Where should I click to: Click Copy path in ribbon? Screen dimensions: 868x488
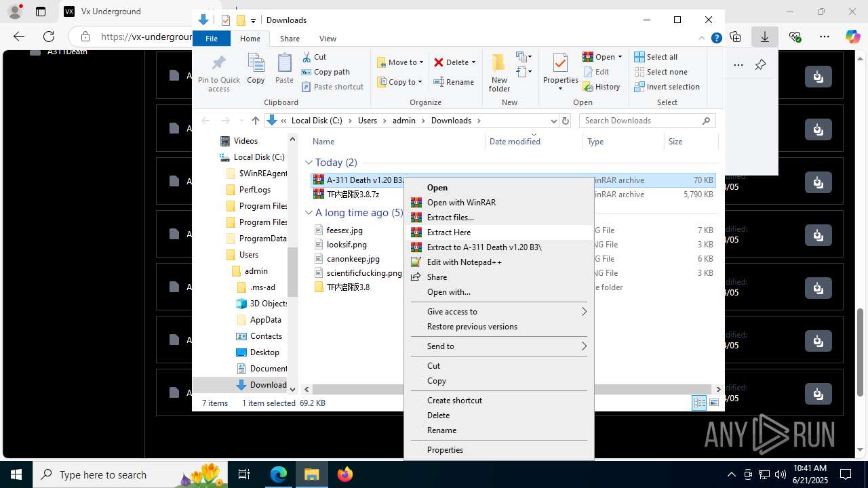[325, 72]
